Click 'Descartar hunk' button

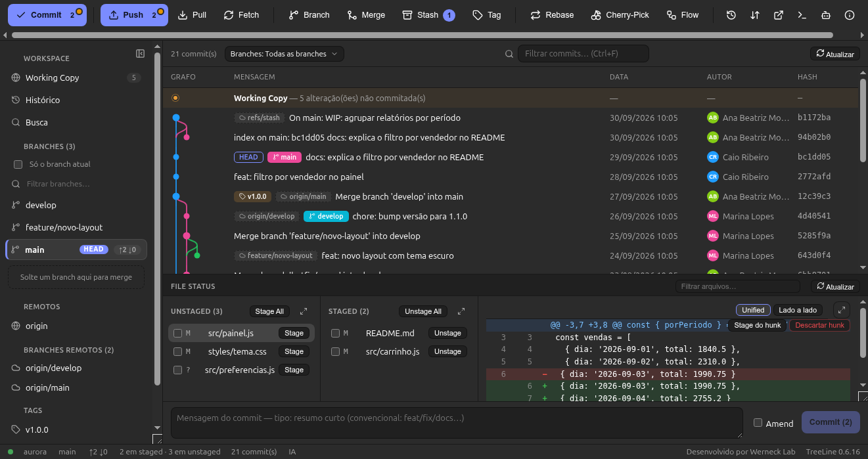819,325
